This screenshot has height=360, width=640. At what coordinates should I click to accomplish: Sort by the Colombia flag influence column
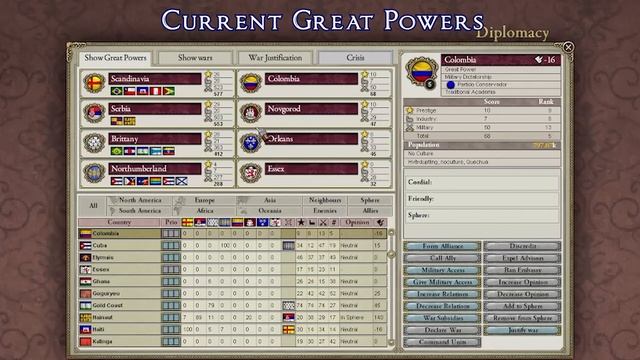[238, 222]
